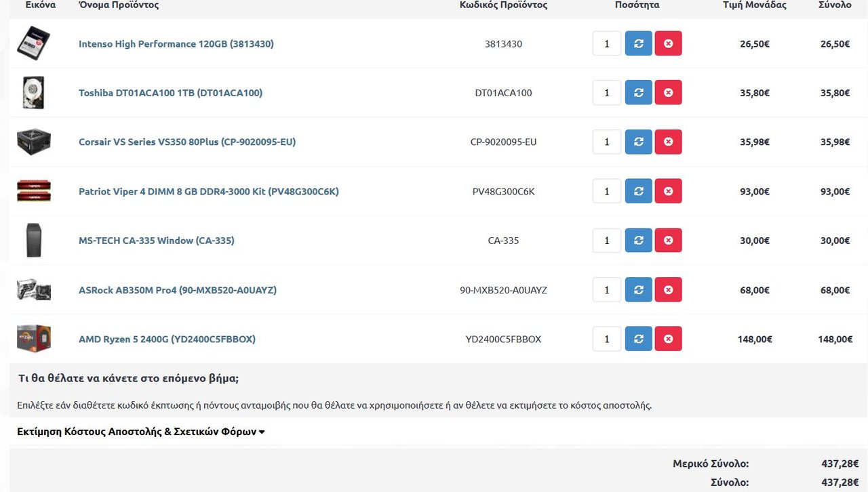Click the AMD Ryzen box thumbnail
The height and width of the screenshot is (492, 868).
click(x=34, y=339)
